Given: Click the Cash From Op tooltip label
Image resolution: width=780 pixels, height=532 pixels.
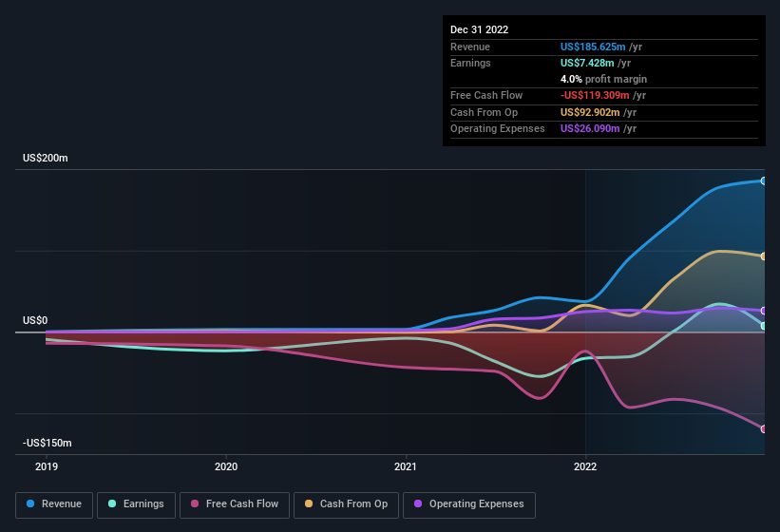Looking at the screenshot, I should coord(484,112).
